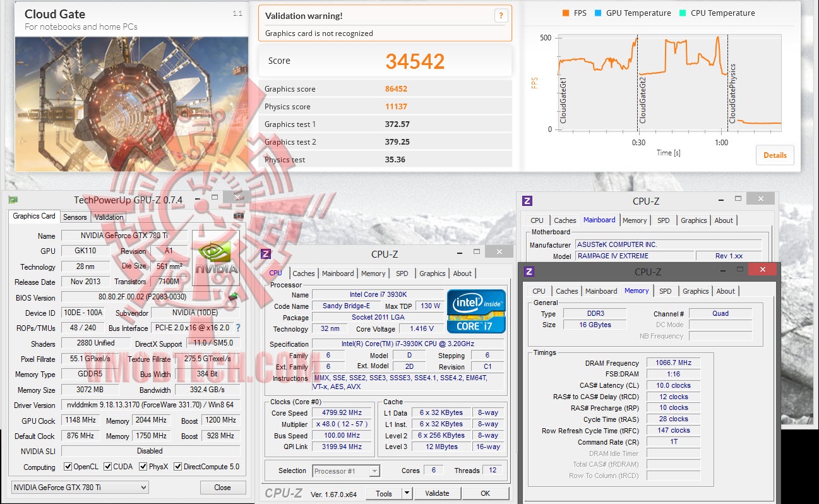Click the Tools button in CPU-Z
Viewport: 819px width, 504px height.
click(x=384, y=493)
